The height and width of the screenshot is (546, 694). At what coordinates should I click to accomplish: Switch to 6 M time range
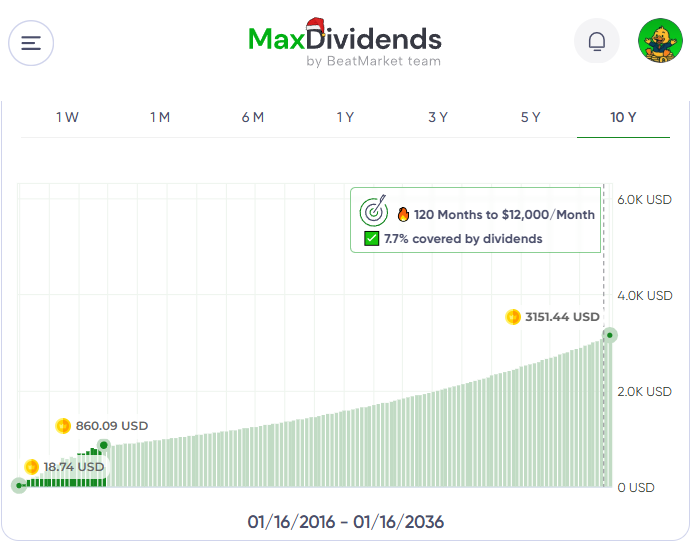[253, 117]
